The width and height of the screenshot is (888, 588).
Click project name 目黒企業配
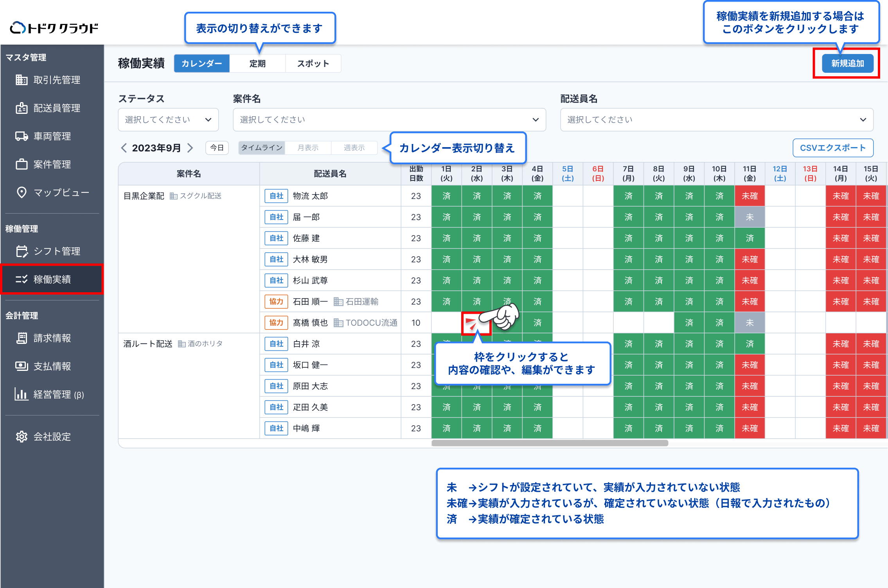point(144,196)
